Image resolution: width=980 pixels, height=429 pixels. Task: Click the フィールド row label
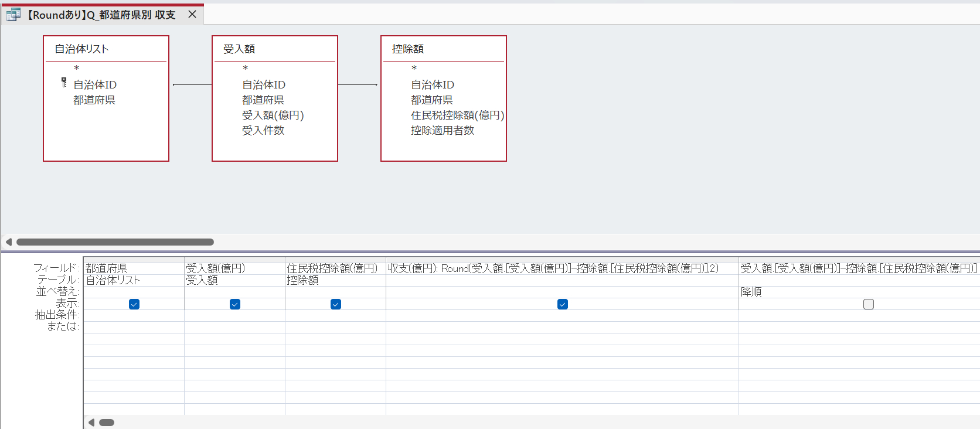pos(56,268)
